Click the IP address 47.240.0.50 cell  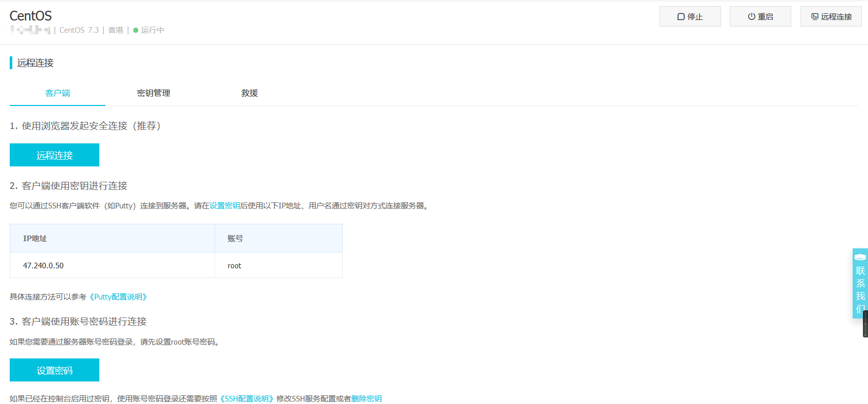click(x=44, y=266)
